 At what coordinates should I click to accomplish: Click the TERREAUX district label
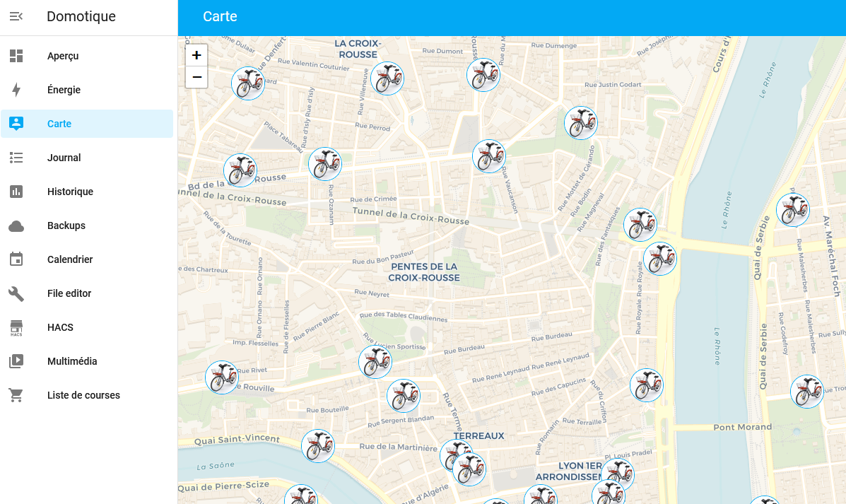479,435
